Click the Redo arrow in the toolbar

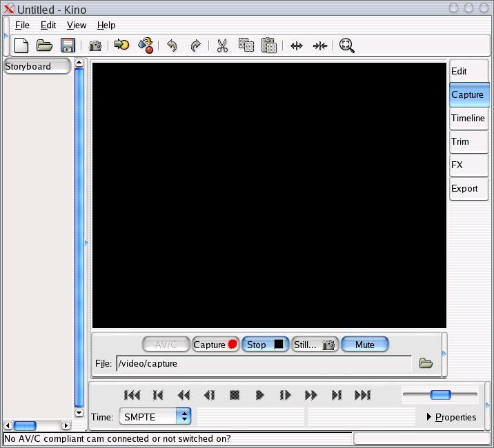[195, 45]
